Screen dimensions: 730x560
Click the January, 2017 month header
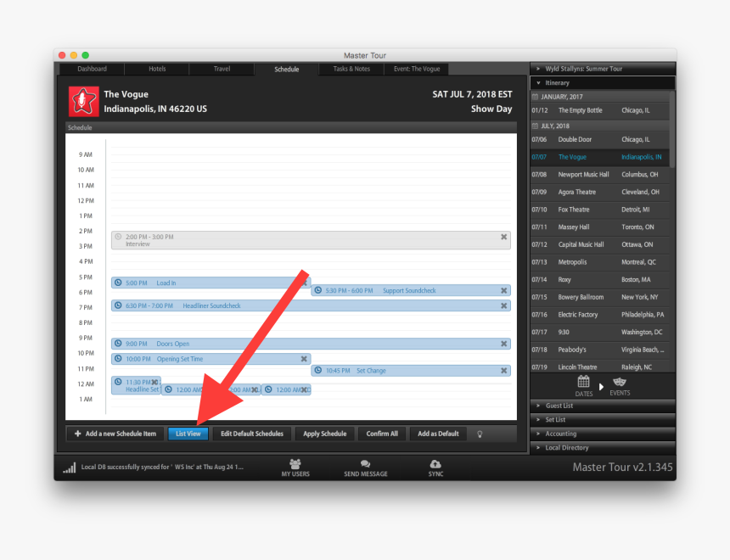click(x=599, y=97)
